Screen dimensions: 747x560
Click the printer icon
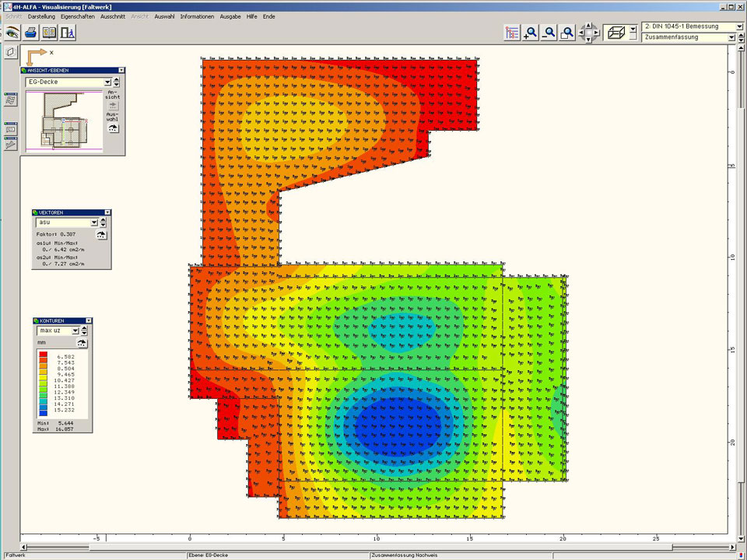click(30, 33)
